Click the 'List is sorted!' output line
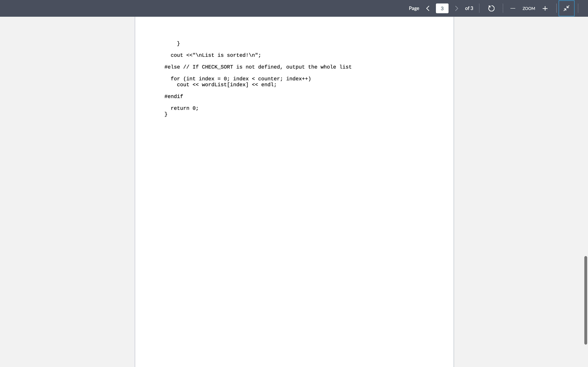This screenshot has width=588, height=367. tap(215, 55)
